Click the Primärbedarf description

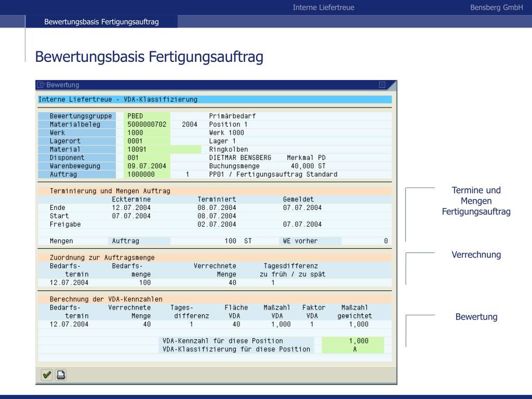click(x=232, y=116)
